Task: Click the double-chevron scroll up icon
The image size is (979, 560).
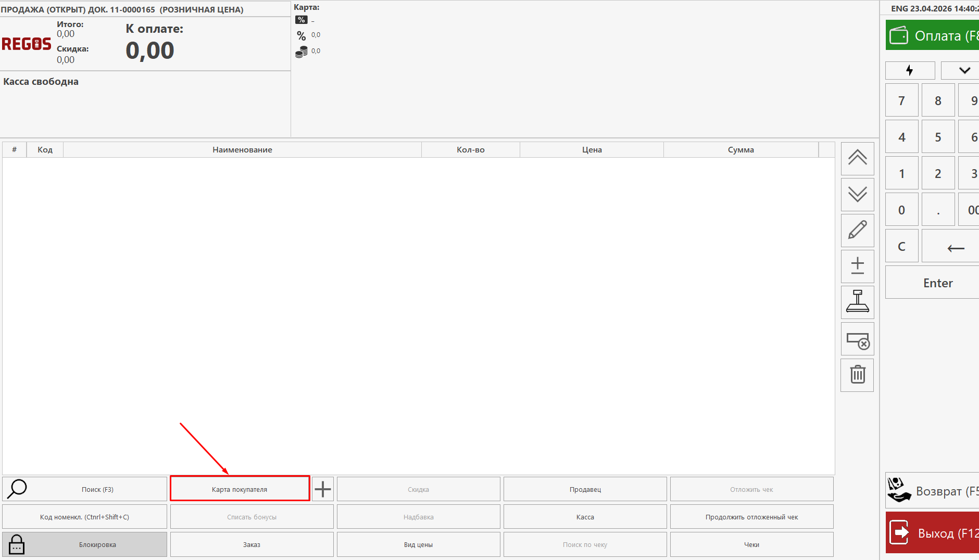Action: tap(857, 158)
